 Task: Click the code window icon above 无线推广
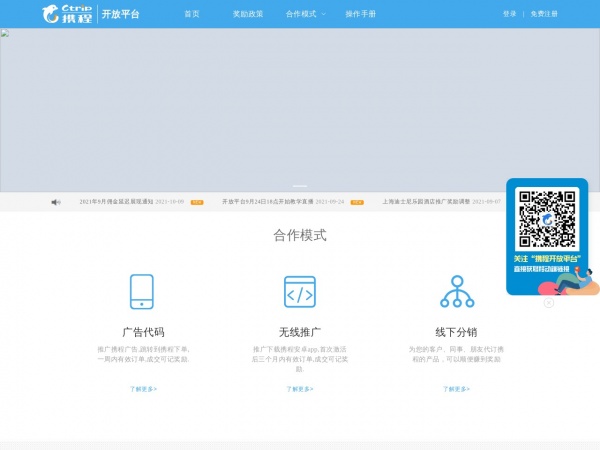point(300,292)
